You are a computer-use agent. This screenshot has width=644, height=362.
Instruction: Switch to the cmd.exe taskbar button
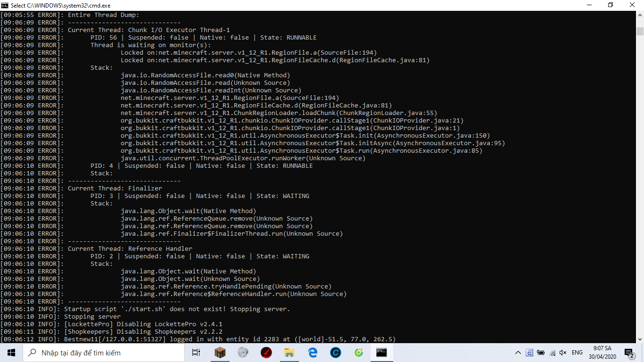click(x=381, y=353)
